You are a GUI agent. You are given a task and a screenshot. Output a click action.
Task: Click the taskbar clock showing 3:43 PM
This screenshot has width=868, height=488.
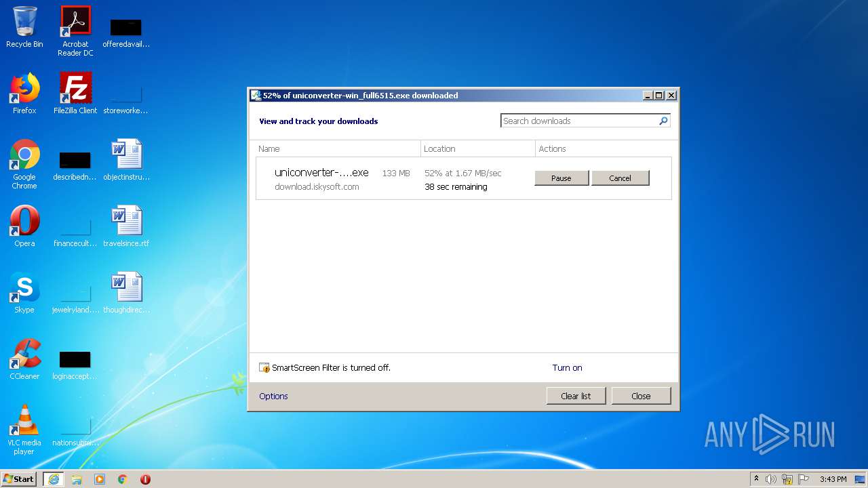click(833, 479)
